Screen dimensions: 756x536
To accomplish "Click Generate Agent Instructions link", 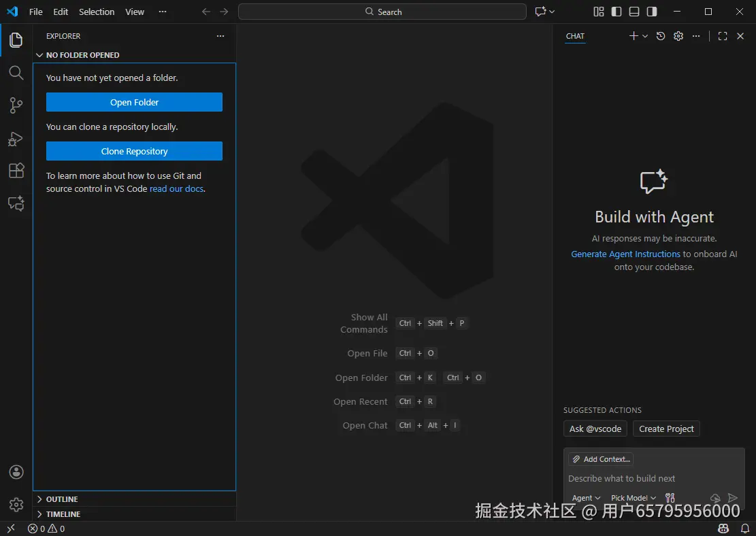I will [x=625, y=254].
